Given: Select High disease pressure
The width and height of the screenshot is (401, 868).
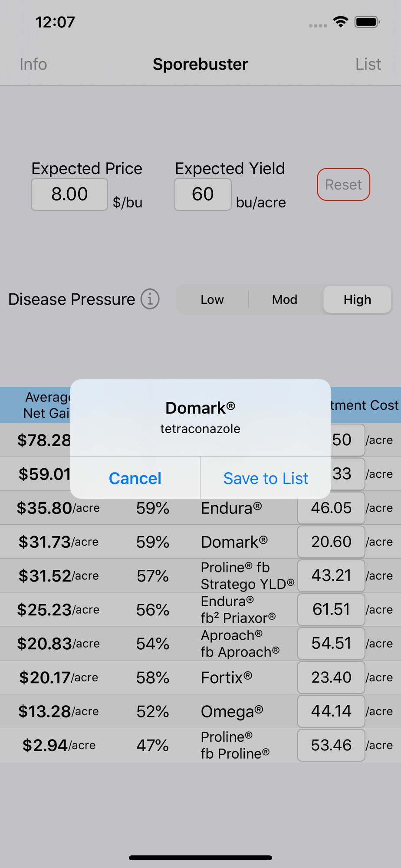Looking at the screenshot, I should point(357,299).
